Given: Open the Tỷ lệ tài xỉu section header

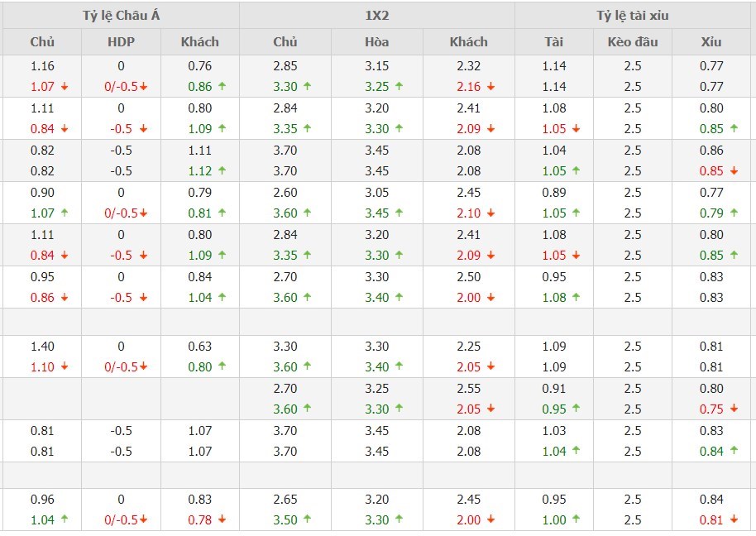Looking at the screenshot, I should [x=633, y=15].
